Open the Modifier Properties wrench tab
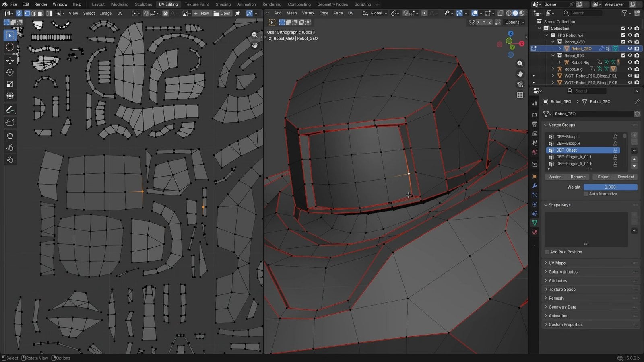Screen dimensions: 644x362 tap(535, 186)
